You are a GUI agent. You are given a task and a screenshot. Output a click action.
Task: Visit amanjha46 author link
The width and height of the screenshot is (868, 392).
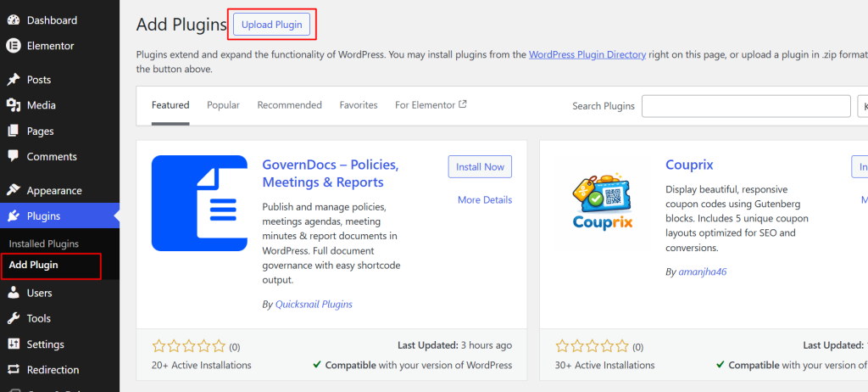pyautogui.click(x=703, y=272)
